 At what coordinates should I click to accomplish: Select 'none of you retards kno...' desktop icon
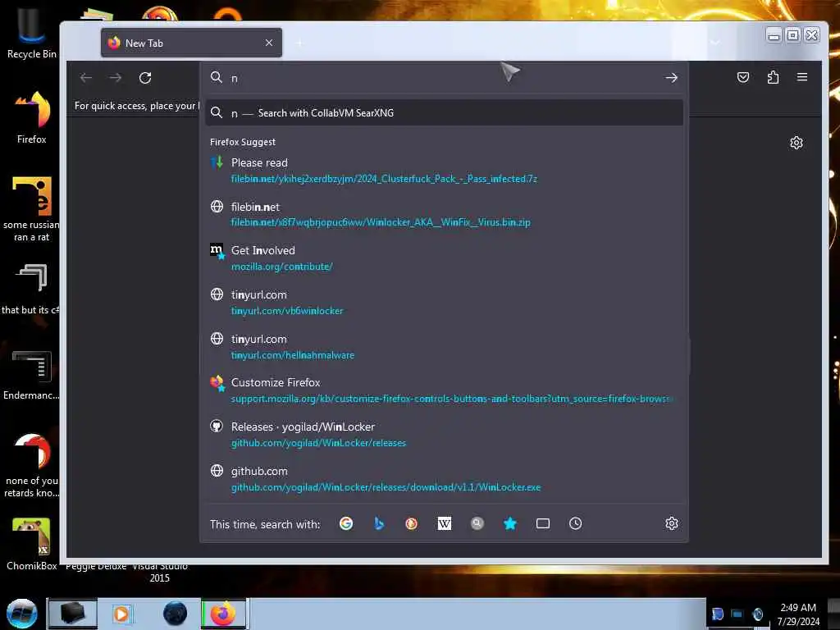coord(32,465)
